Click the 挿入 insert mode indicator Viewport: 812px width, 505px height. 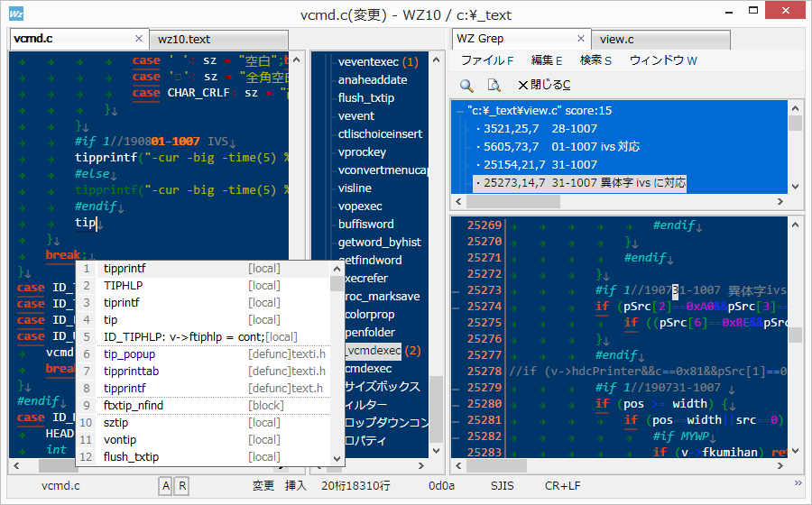(295, 486)
